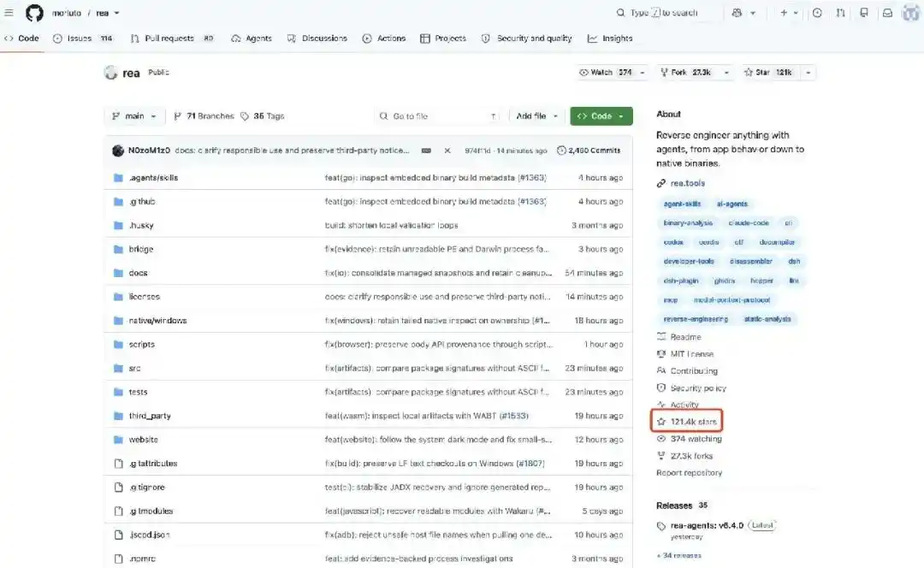Open the repositories icon in the top header
This screenshot has height=568, width=924.
pyautogui.click(x=864, y=12)
